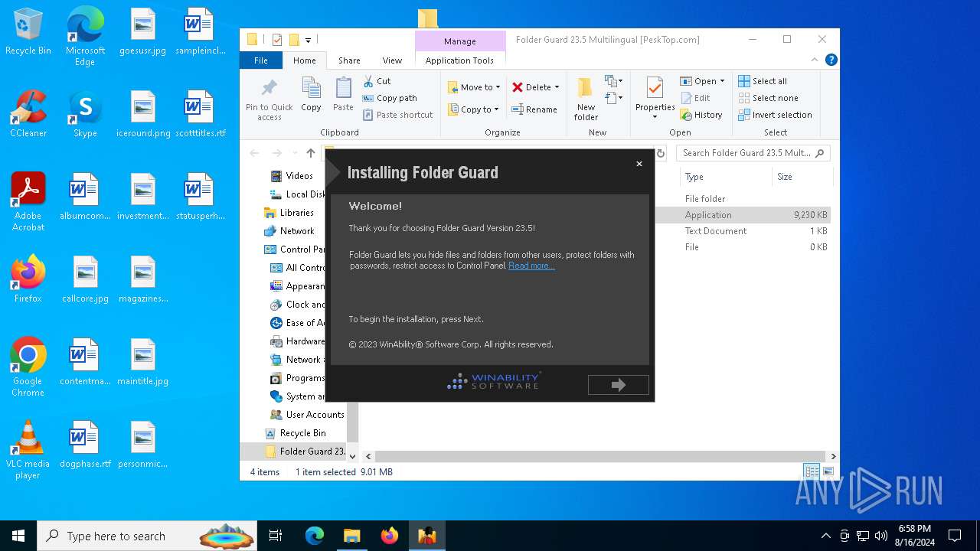
Task: Select Network in navigation pane
Action: (297, 231)
